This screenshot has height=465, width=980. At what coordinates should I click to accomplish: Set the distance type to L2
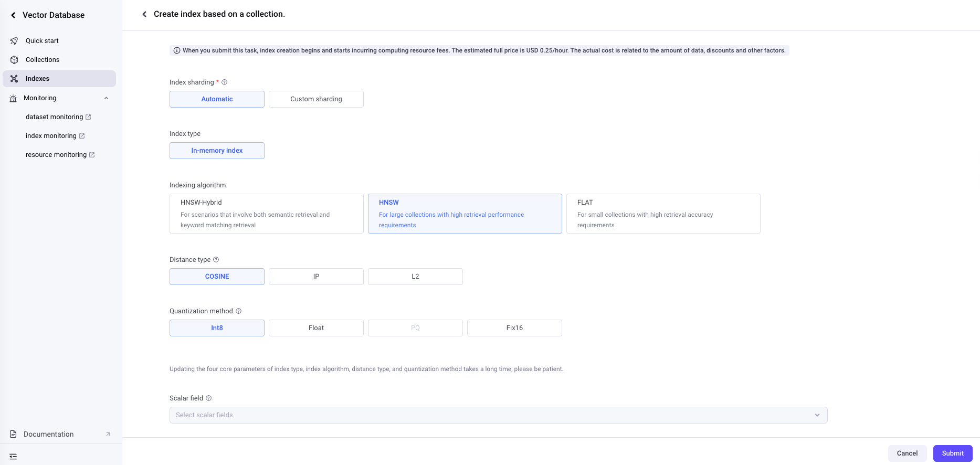[415, 277]
